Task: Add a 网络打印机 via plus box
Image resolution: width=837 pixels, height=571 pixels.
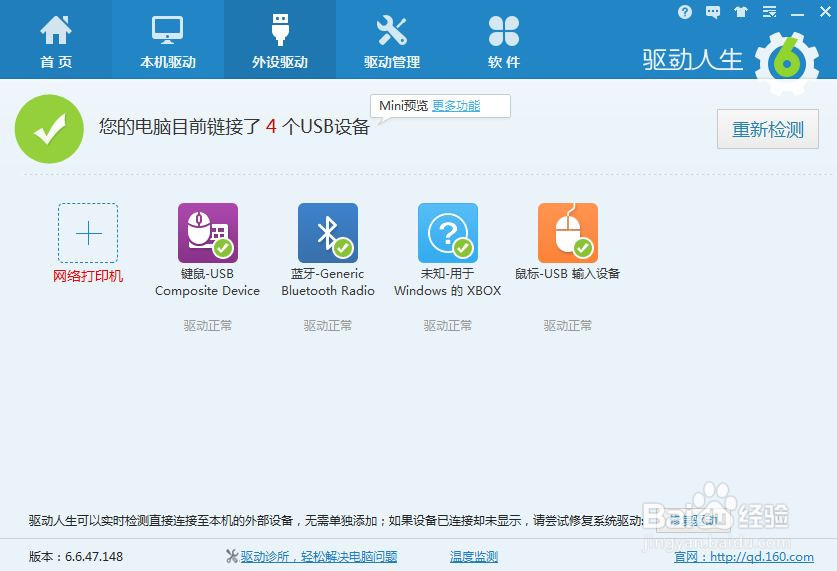Action: point(88,233)
